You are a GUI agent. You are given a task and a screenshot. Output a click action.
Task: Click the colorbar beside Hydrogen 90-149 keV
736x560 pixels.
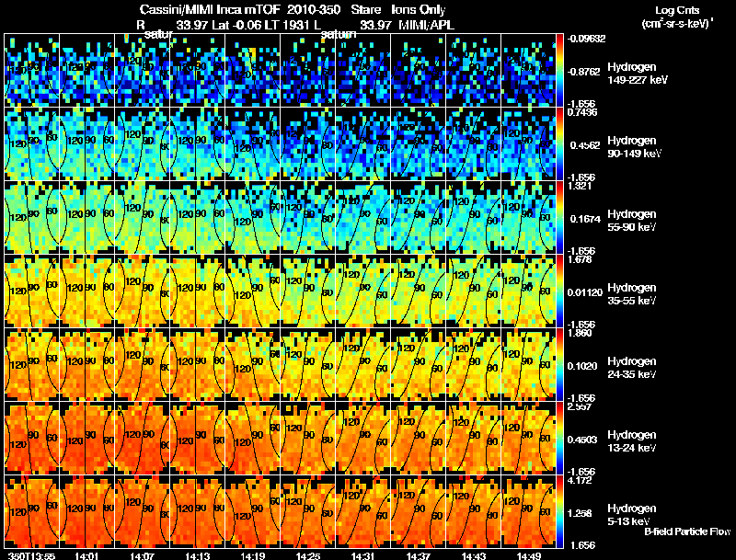559,143
